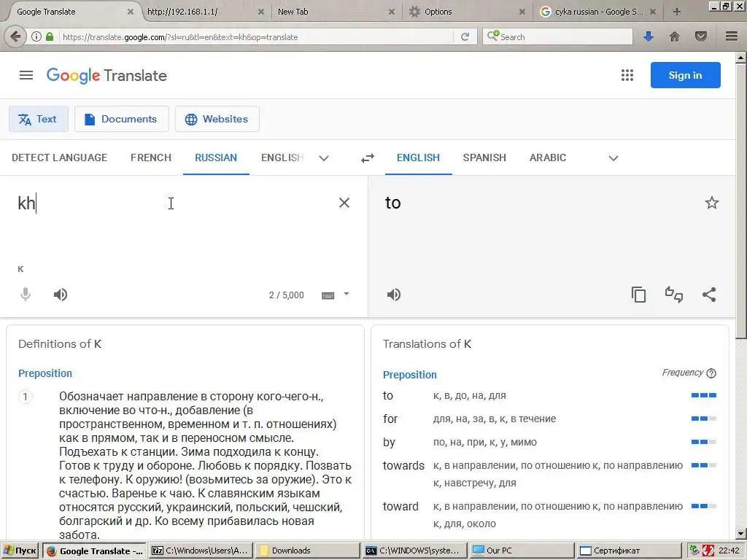The height and width of the screenshot is (560, 747).
Task: Open the Our PC taskbar window
Action: 521,551
